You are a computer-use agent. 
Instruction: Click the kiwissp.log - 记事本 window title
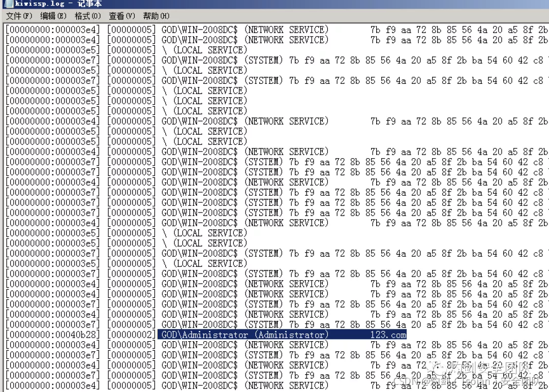tap(58, 4)
